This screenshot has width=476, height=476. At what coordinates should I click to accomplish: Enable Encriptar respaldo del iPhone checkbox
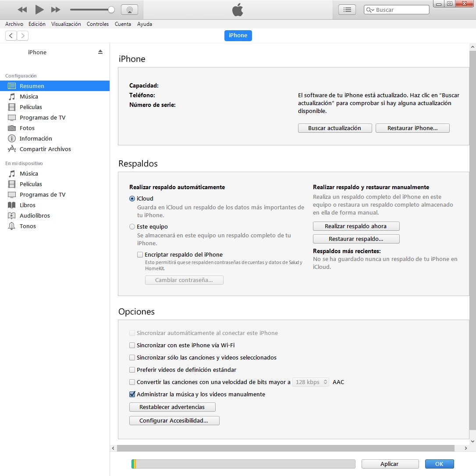pos(140,254)
